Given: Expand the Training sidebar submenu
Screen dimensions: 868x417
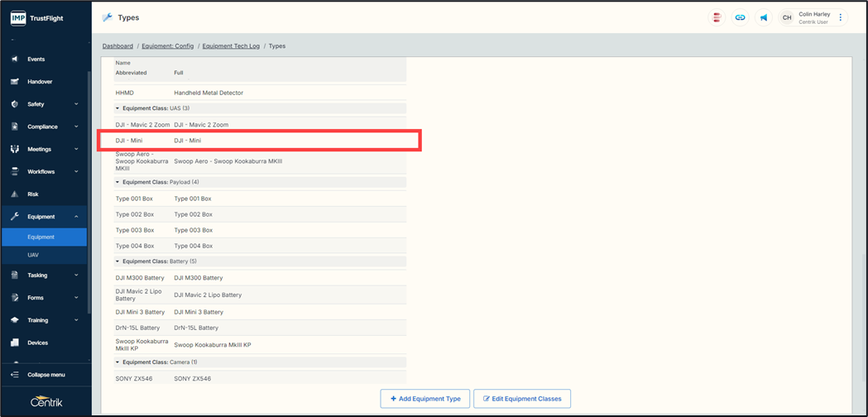Looking at the screenshot, I should point(76,320).
